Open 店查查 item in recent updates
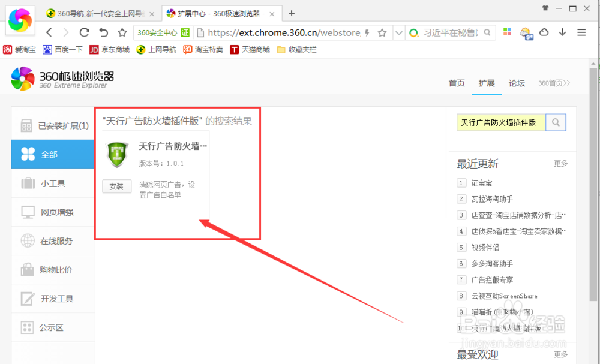This screenshot has width=600, height=364. click(518, 215)
